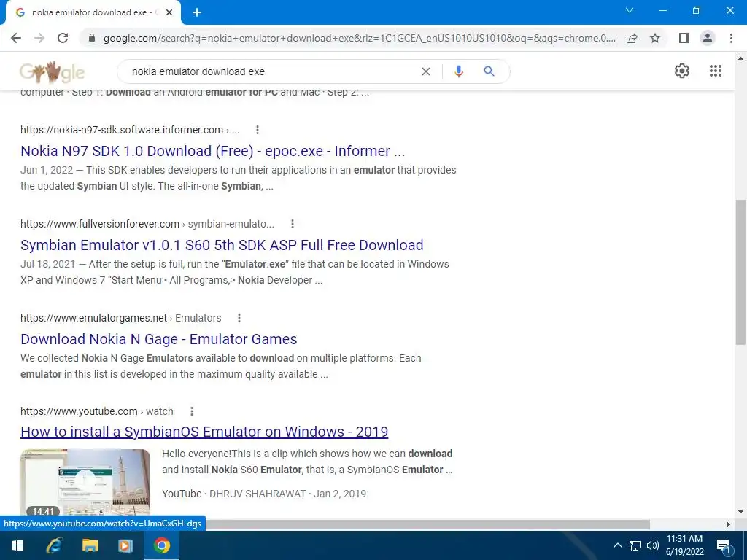Open Chrome side panel icon

pyautogui.click(x=684, y=38)
